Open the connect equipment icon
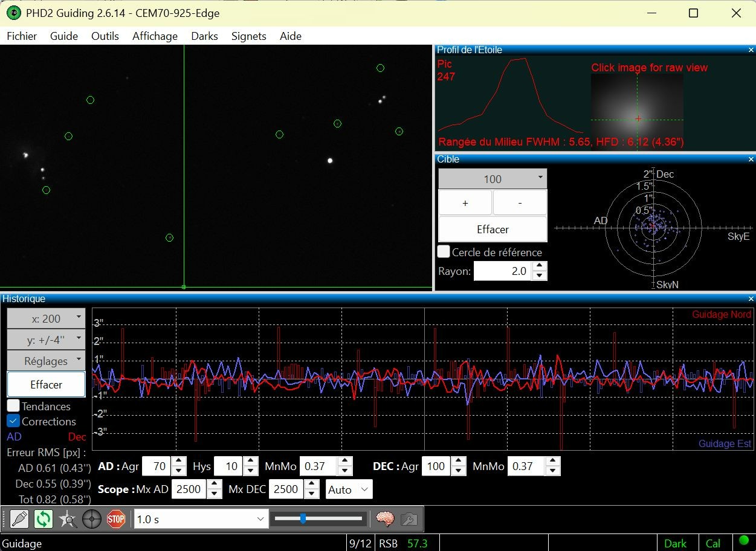The width and height of the screenshot is (756, 551). tap(19, 519)
